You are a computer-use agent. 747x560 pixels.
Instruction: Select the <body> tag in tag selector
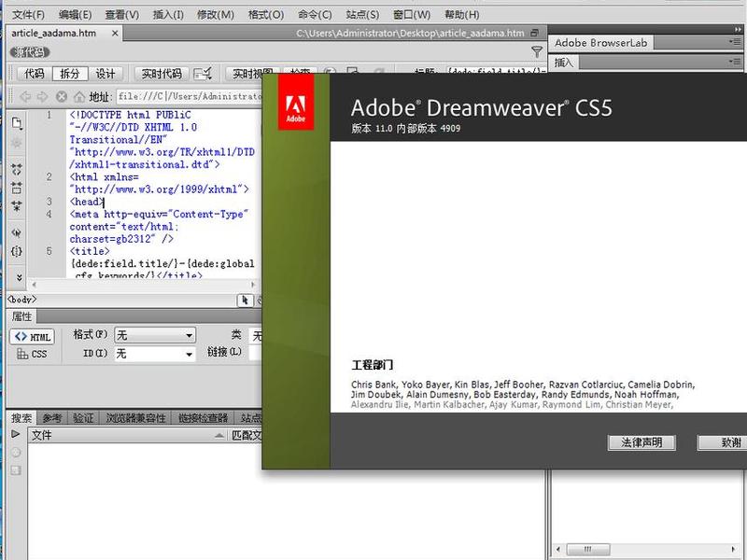click(21, 300)
